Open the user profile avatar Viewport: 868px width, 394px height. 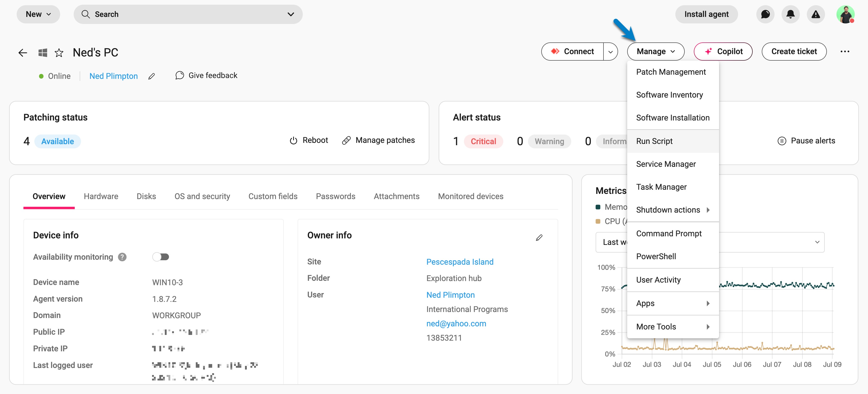coord(845,14)
